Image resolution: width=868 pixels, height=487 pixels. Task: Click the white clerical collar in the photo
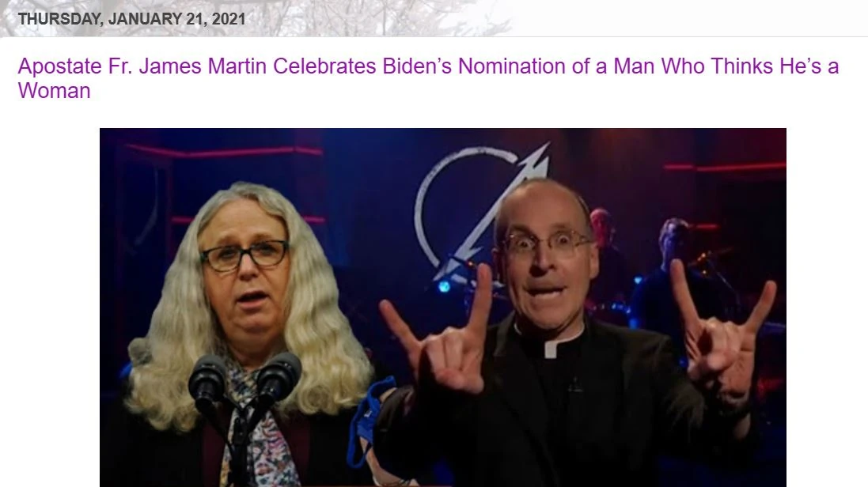(x=550, y=349)
